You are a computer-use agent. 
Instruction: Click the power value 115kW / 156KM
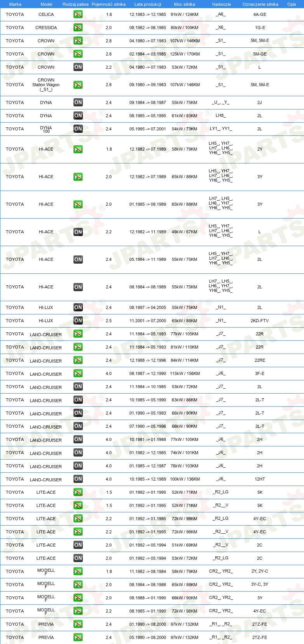point(185,373)
